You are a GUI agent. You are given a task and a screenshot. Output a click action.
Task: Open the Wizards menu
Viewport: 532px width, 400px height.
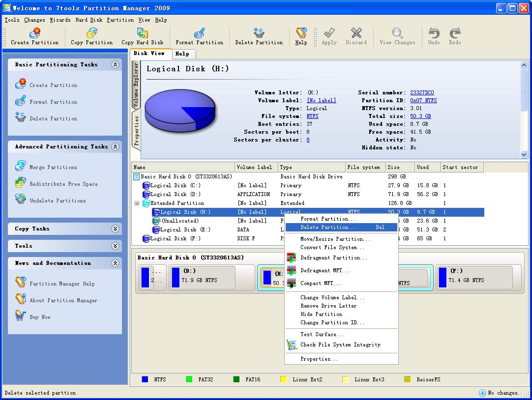point(60,20)
